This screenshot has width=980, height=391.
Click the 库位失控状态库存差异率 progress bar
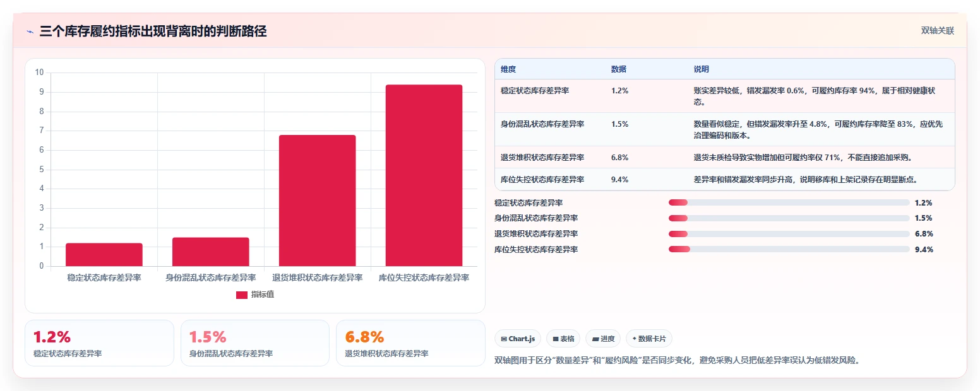pyautogui.click(x=789, y=250)
